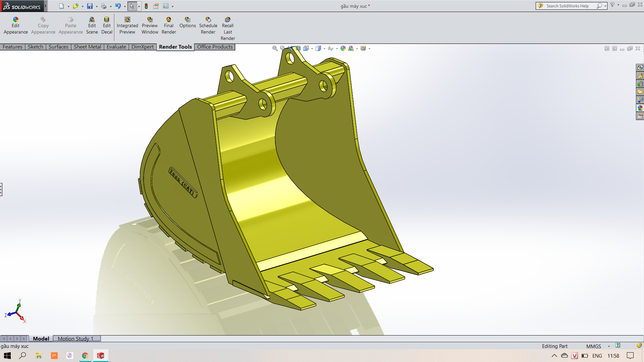644x362 pixels.
Task: Open File Properties icon in the title toolbar
Action: pos(156,6)
